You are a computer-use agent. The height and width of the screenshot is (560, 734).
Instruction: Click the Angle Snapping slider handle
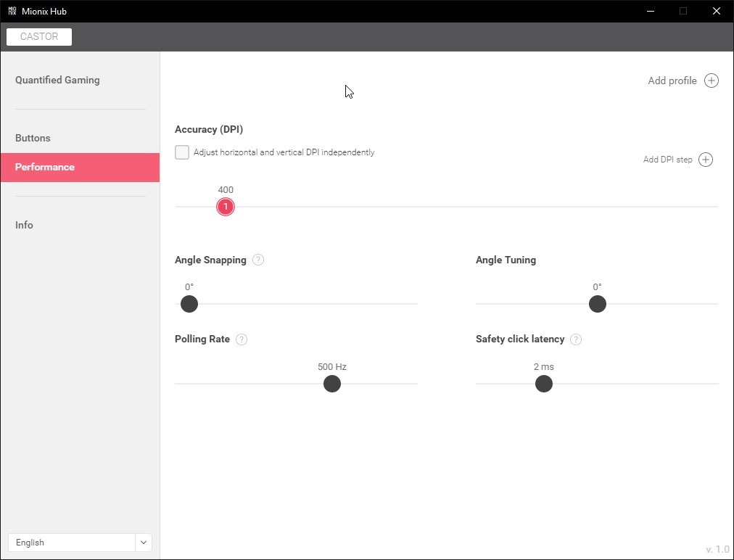click(x=189, y=304)
